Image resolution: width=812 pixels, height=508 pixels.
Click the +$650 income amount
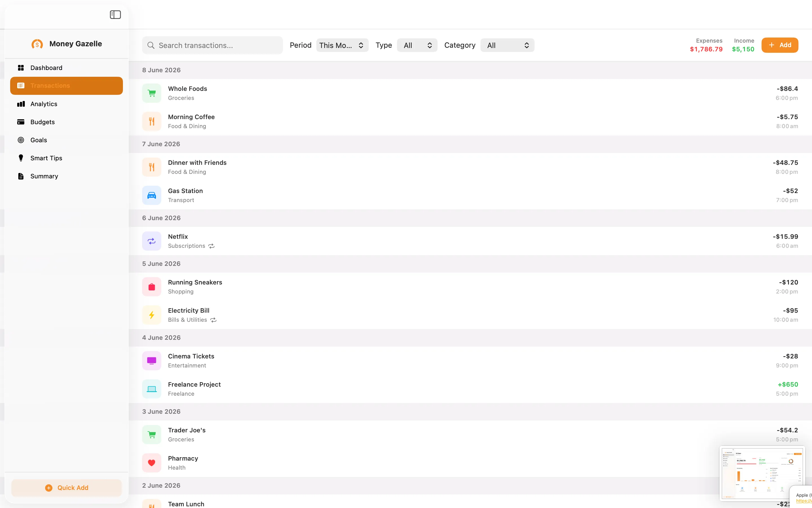click(x=787, y=384)
